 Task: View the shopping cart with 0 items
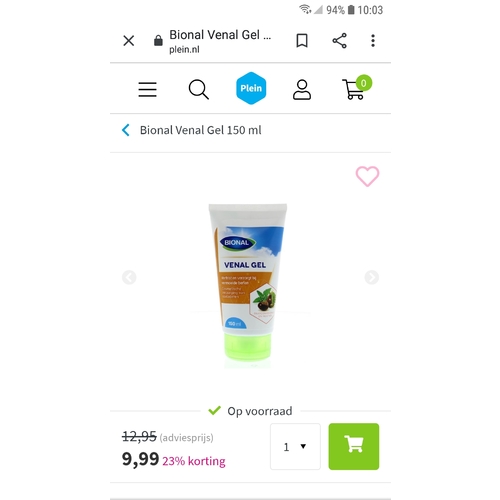point(357,87)
